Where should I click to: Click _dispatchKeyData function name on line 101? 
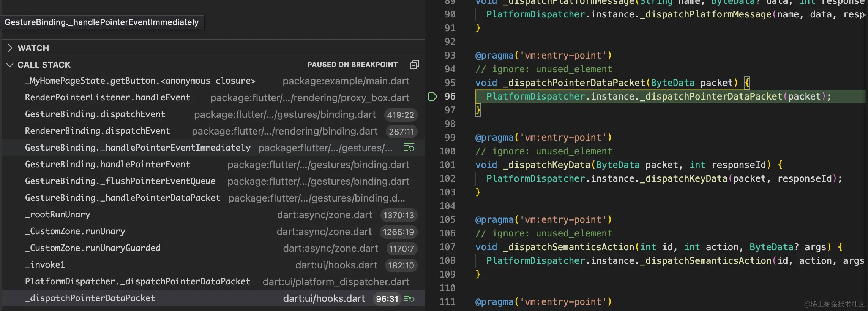tap(546, 165)
